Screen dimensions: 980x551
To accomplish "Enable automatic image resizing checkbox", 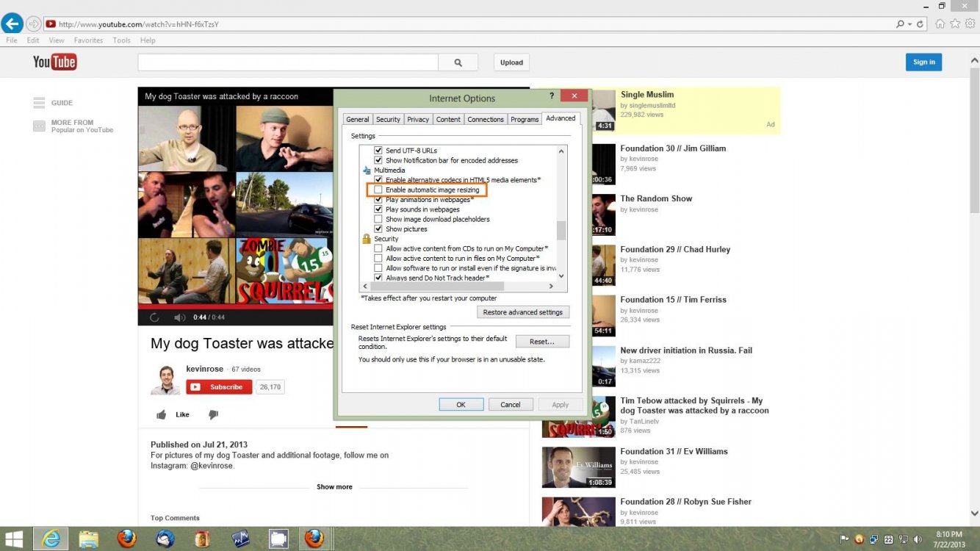I will click(378, 190).
